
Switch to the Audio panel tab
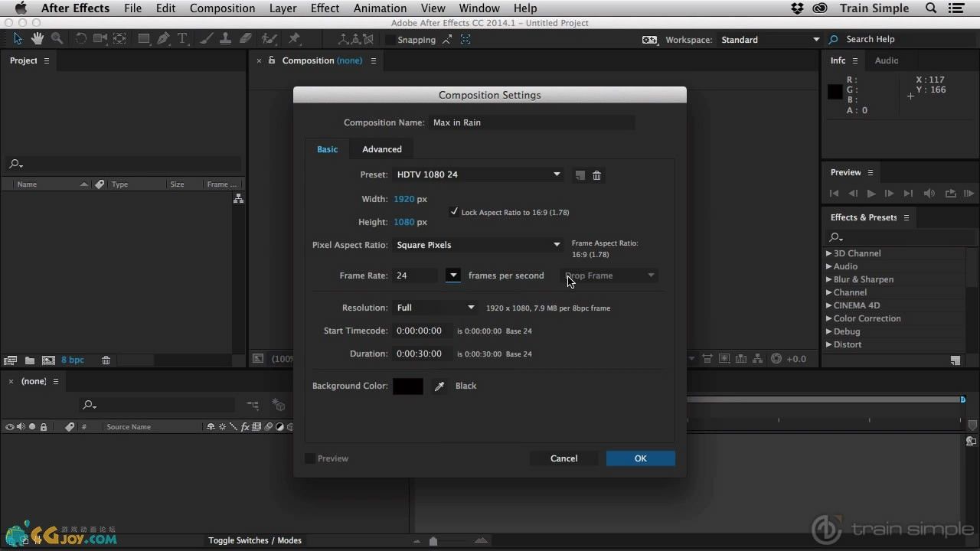point(887,60)
